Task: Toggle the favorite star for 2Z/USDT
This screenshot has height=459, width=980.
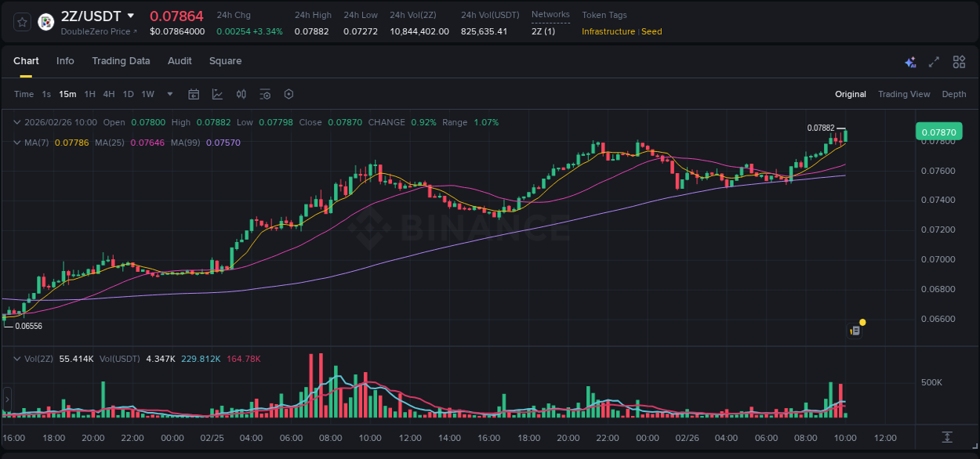Action: [20, 21]
